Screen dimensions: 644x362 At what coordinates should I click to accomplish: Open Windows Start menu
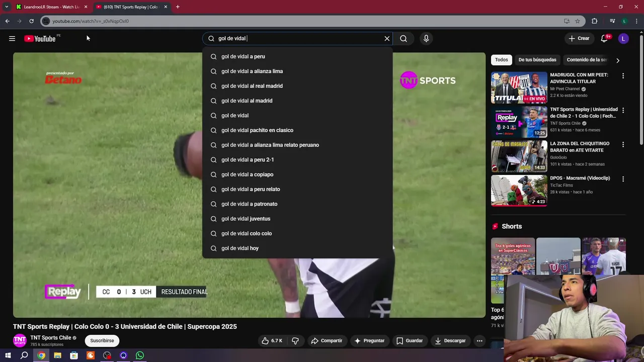tap(8, 355)
